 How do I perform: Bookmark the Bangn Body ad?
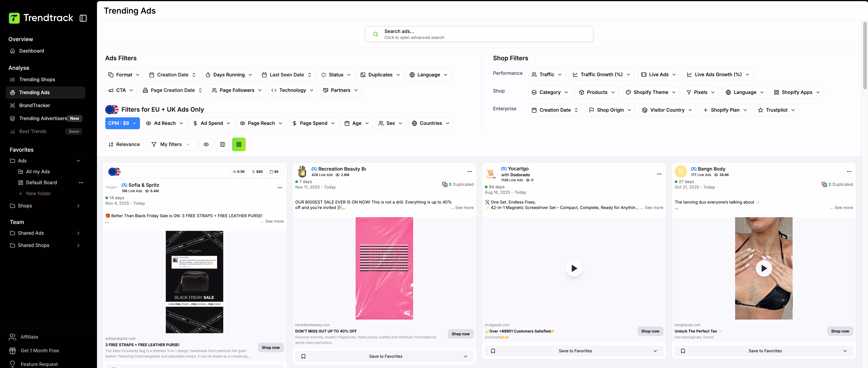(683, 351)
